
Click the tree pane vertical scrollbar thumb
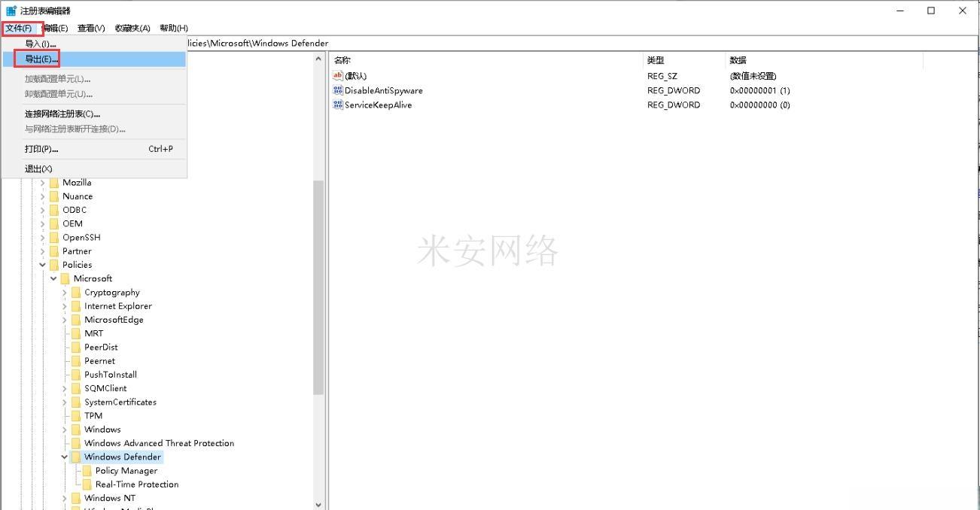pyautogui.click(x=318, y=286)
